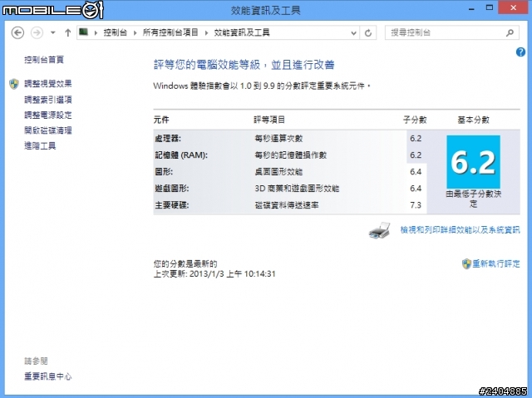532x398 pixels.
Task: Minimize the 效能資訊及工具 window
Action: (x=471, y=9)
